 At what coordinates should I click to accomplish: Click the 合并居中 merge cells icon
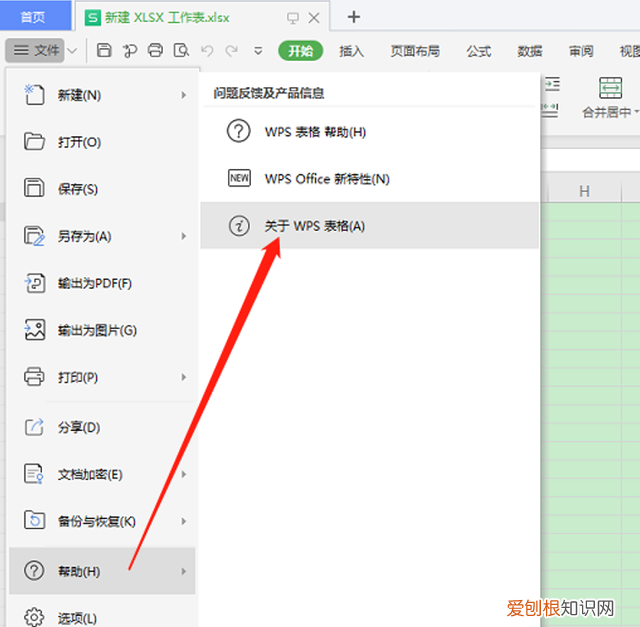pos(611,88)
